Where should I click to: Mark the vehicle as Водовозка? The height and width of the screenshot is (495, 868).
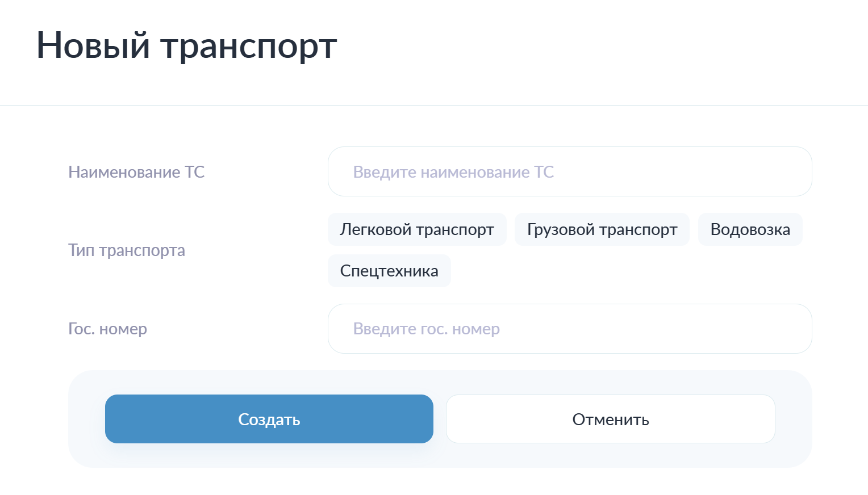(750, 229)
